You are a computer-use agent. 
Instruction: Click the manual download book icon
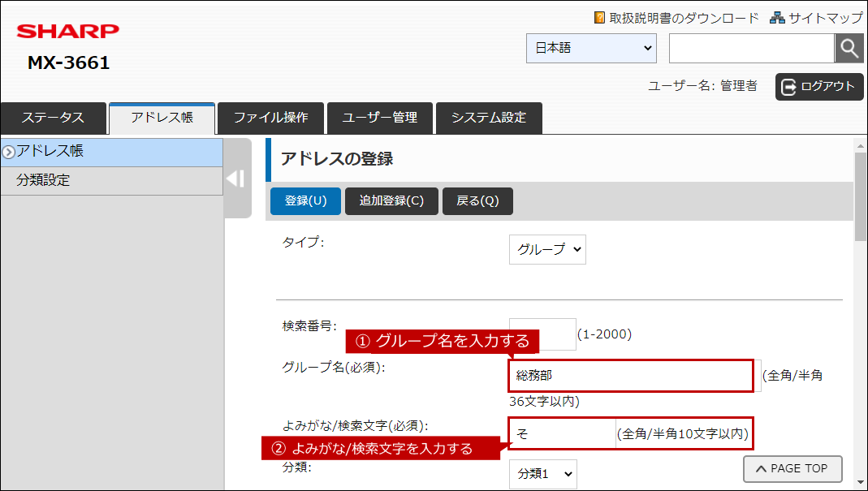[599, 18]
